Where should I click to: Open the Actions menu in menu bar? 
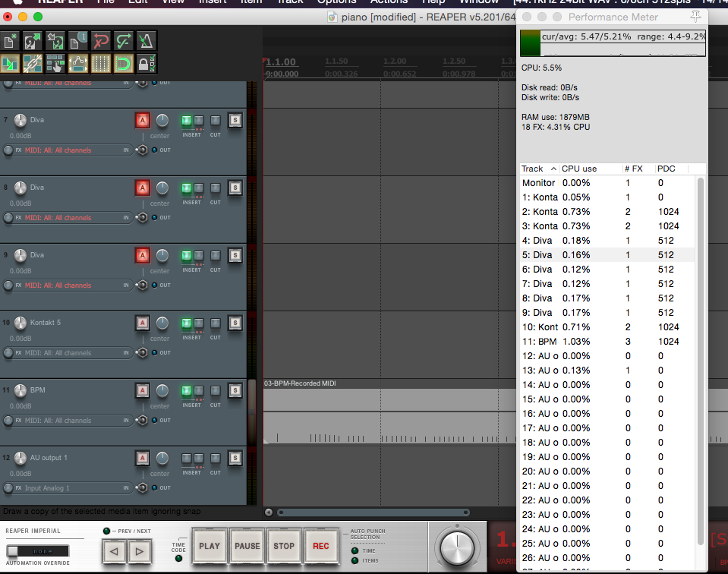pyautogui.click(x=389, y=2)
